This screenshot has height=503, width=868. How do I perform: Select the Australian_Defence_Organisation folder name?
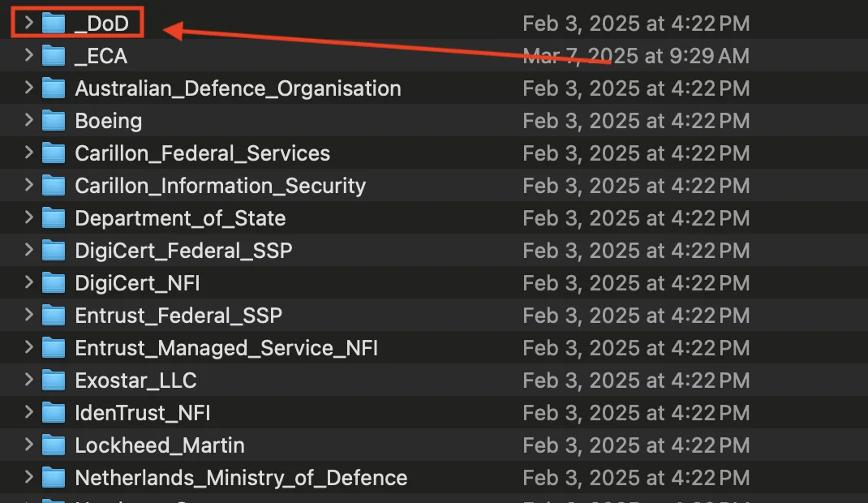tap(238, 88)
